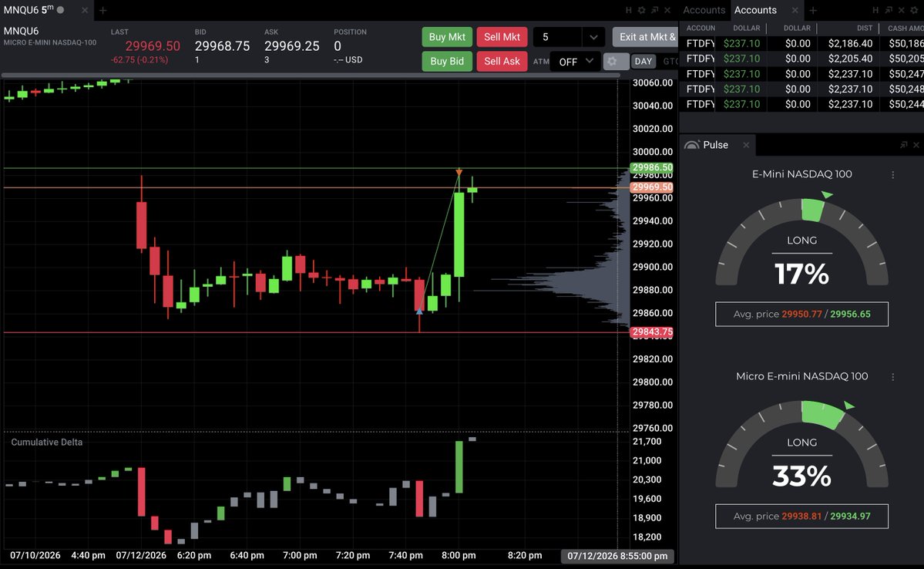Select account row with $2,186.40

pos(801,44)
